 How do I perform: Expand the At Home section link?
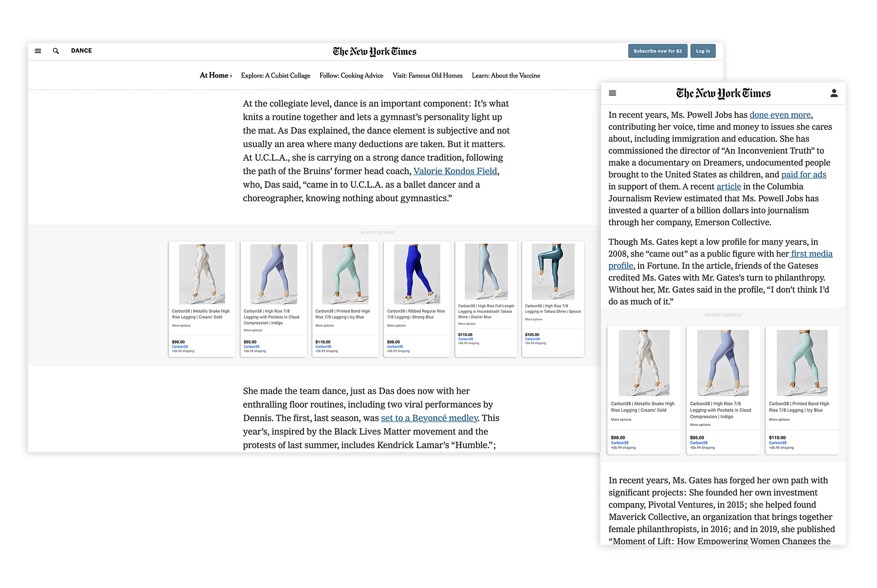tap(216, 75)
